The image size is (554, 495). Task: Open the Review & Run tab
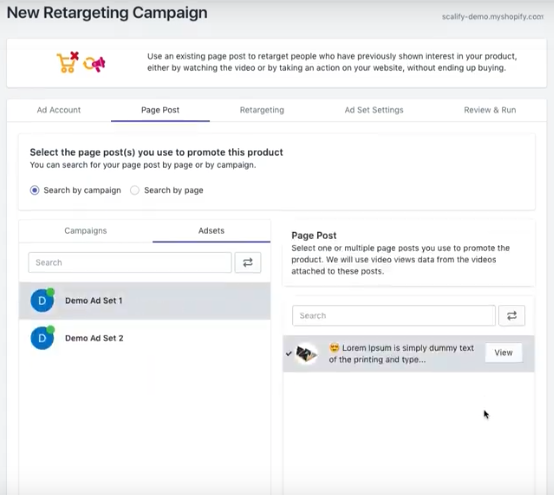tap(490, 110)
